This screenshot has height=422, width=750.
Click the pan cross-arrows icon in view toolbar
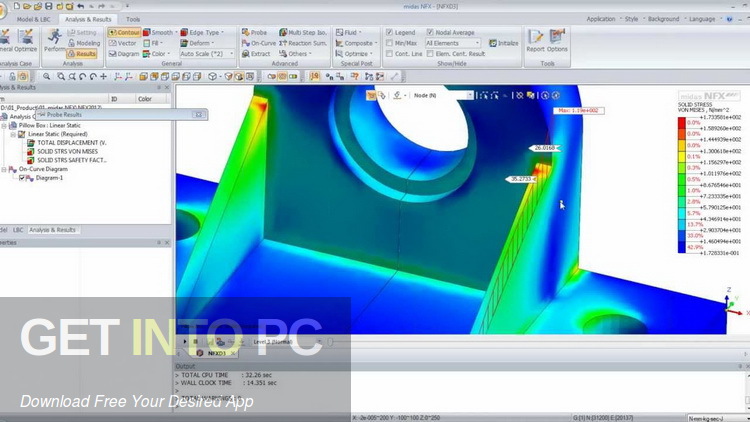tap(103, 77)
